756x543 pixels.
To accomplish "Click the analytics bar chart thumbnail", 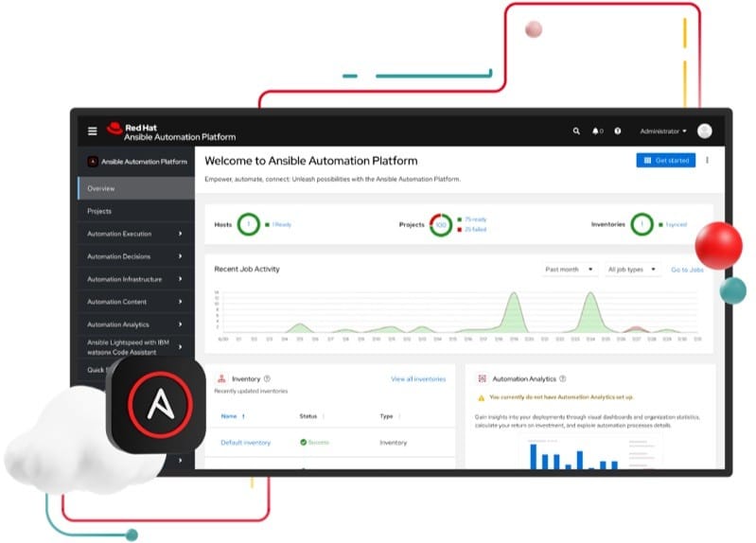I will point(590,452).
